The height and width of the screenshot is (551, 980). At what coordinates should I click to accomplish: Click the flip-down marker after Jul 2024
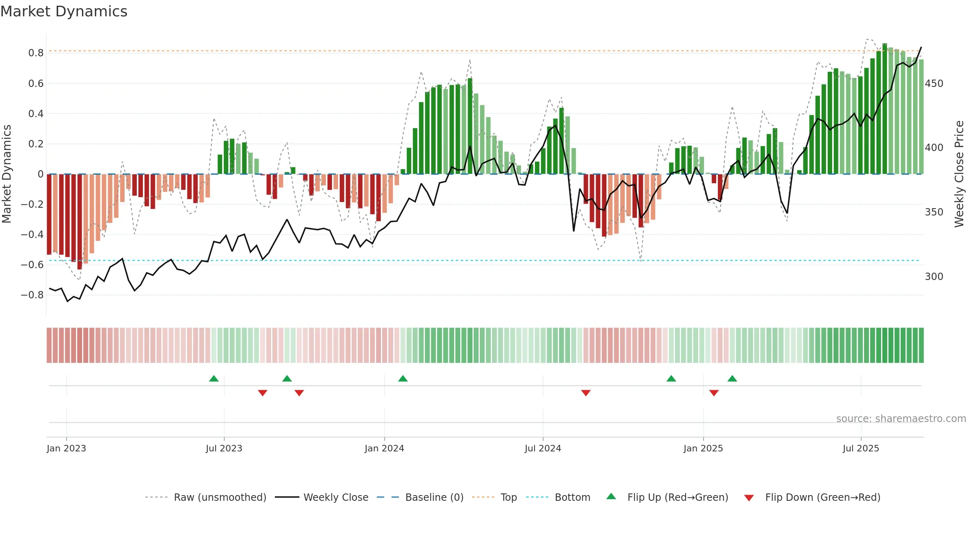586,393
